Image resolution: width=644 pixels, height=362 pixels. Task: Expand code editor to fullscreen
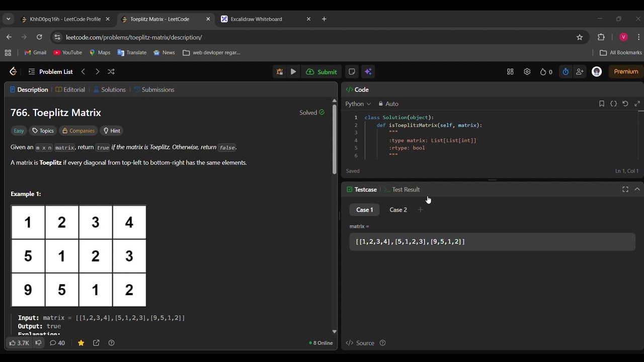pos(637,104)
